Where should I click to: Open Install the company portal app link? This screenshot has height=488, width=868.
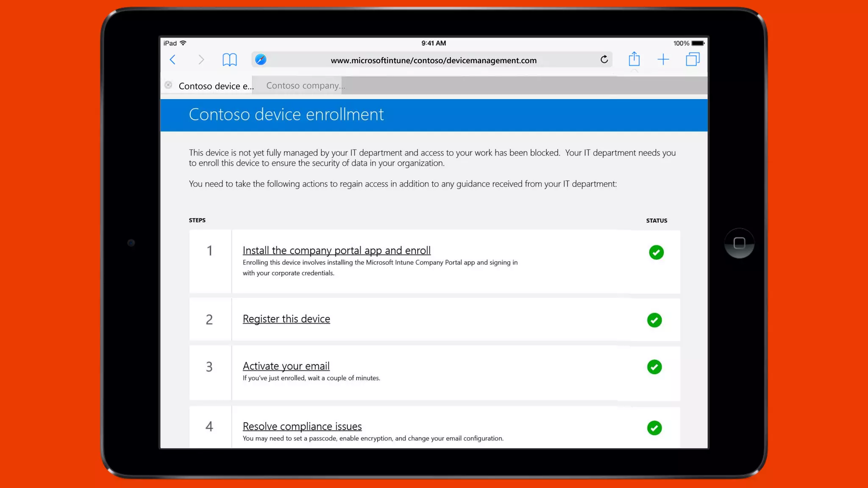[337, 250]
